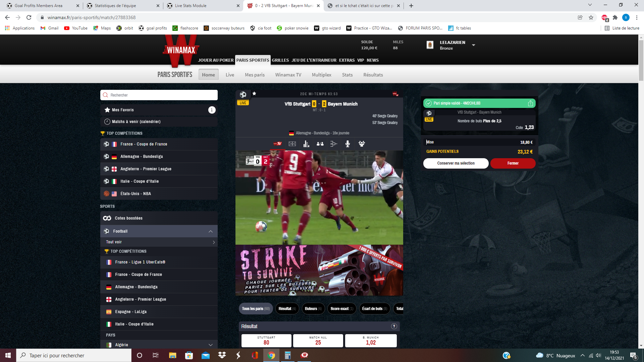Viewport: 644px width, 362px height.
Task: Click the Strike to Survive promo banner
Action: point(319,270)
